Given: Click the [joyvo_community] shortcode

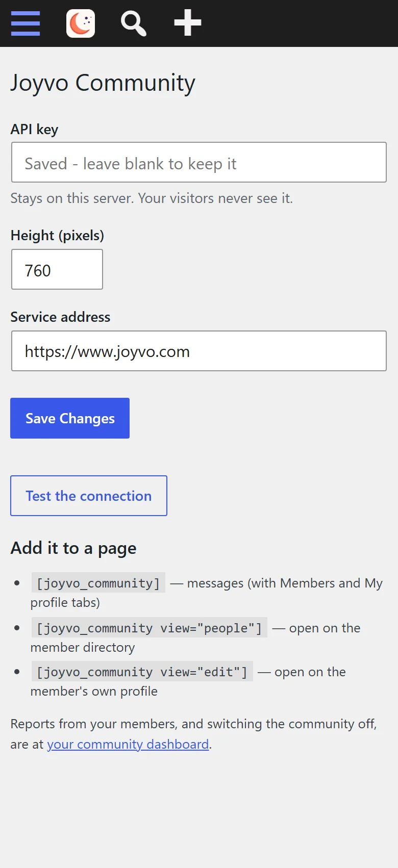Looking at the screenshot, I should click(x=98, y=583).
